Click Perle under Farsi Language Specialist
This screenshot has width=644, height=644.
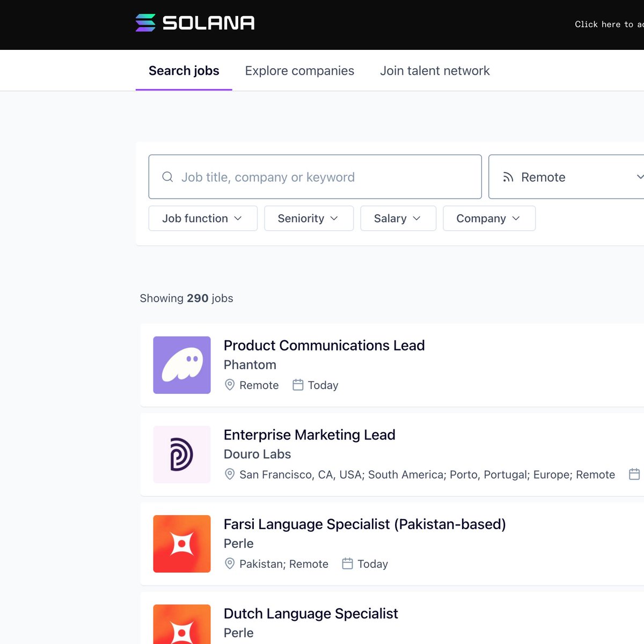[x=239, y=544]
